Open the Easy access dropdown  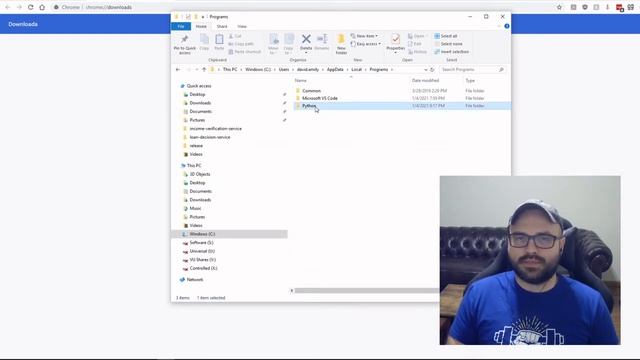[366, 44]
